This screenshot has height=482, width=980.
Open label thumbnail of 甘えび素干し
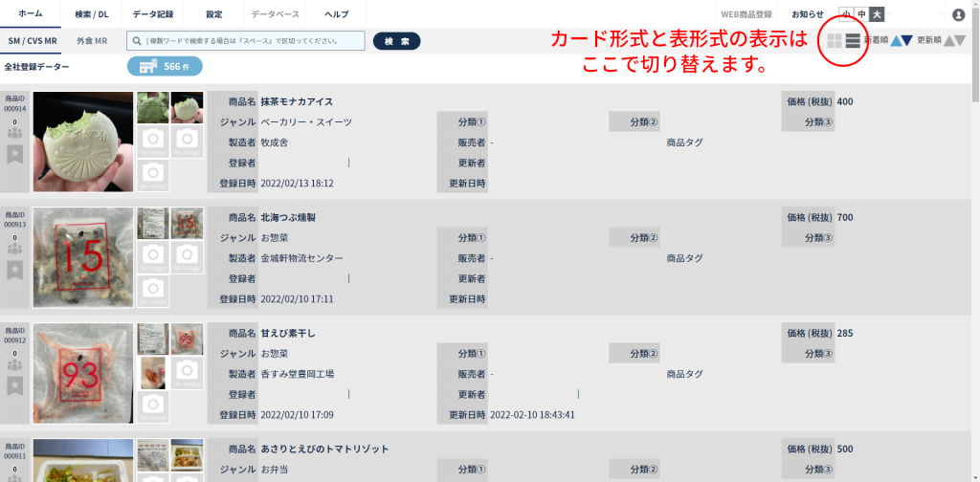pyautogui.click(x=153, y=340)
